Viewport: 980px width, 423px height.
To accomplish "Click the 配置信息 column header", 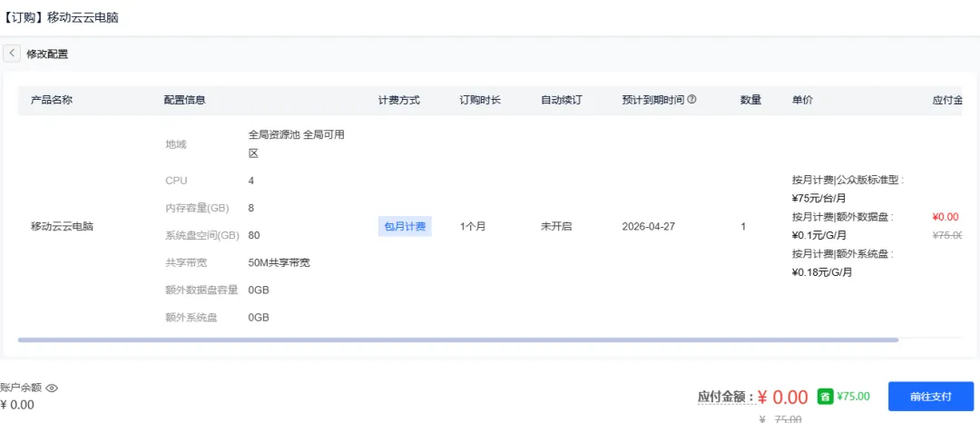I will (185, 100).
